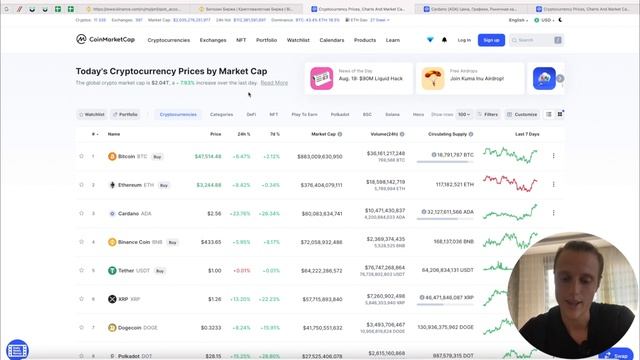Click the diamond rewards icon
Viewport: 640px width, 360px height.
click(430, 40)
